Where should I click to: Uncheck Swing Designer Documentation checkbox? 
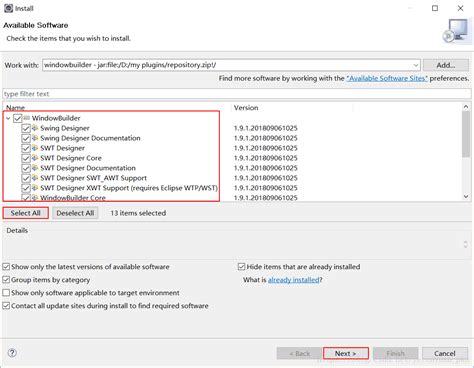point(26,138)
